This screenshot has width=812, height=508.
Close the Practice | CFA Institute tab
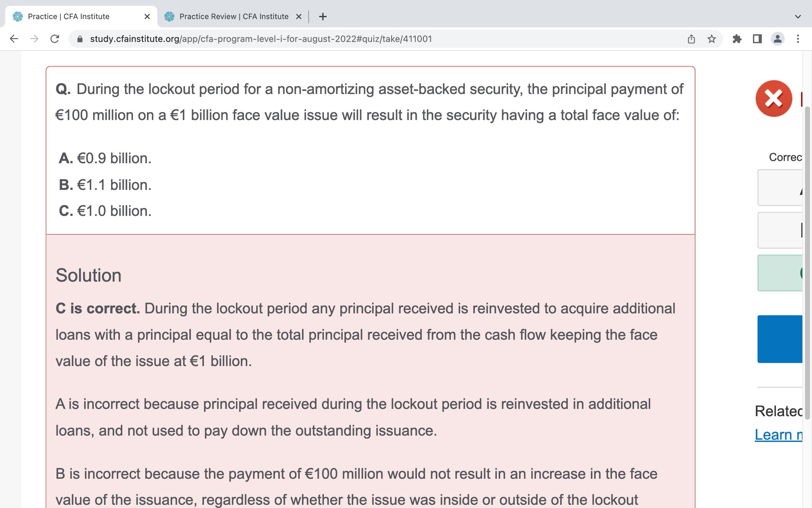click(147, 17)
